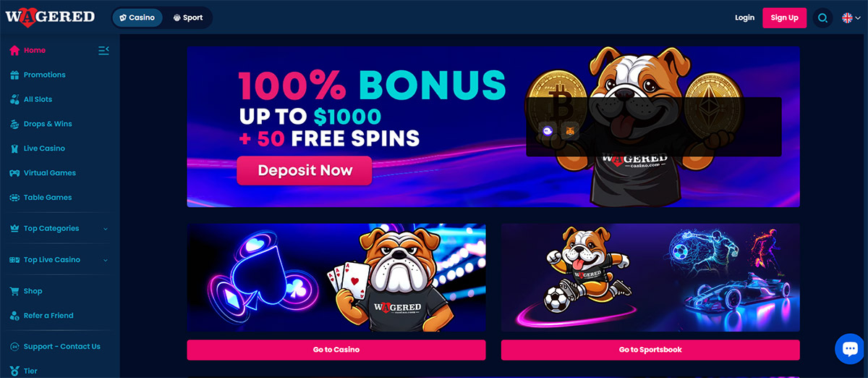
Task: Click the search magnifier icon
Action: pyautogui.click(x=822, y=17)
